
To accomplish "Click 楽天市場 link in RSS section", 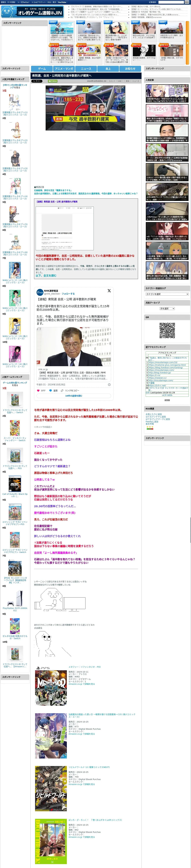I will [150, 424].
